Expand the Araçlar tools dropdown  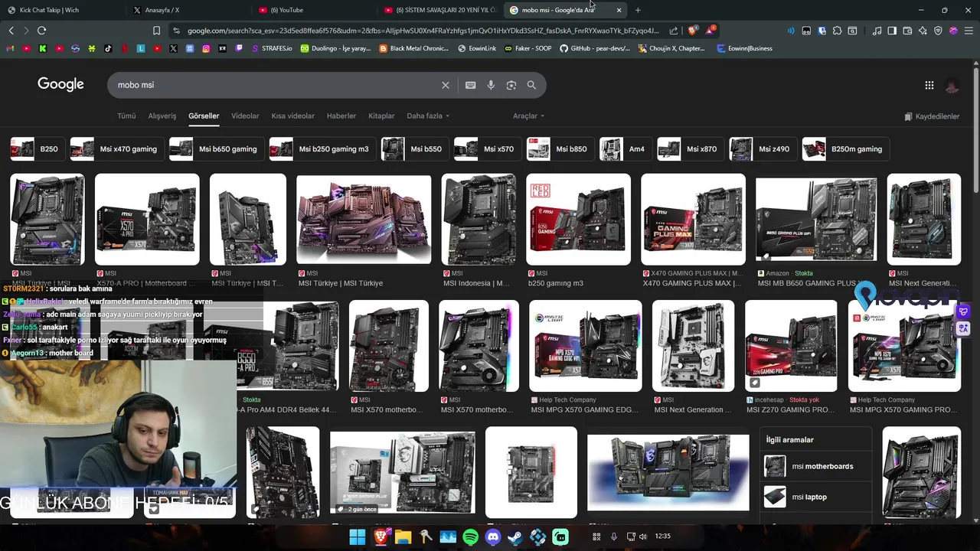(528, 116)
